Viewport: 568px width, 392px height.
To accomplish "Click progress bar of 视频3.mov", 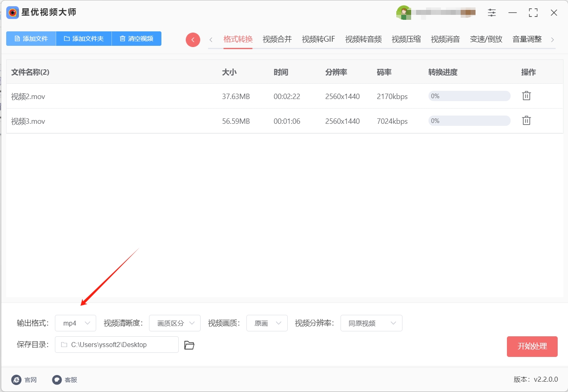I will point(469,121).
